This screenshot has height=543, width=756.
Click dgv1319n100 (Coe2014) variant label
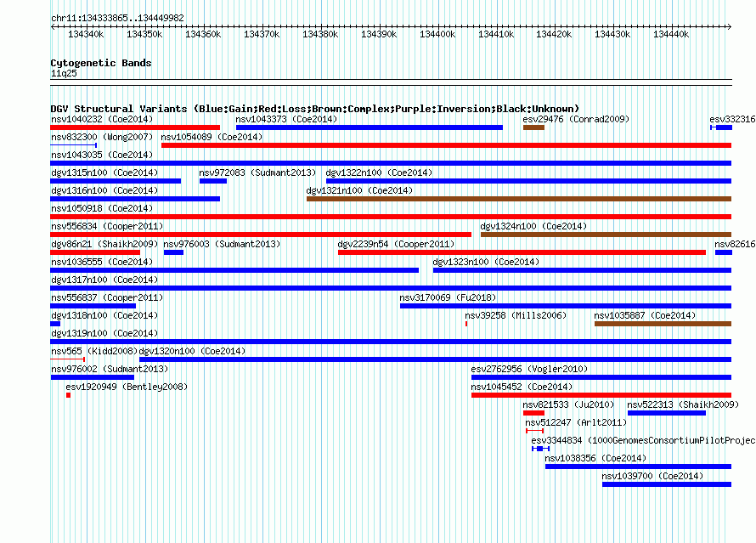click(104, 333)
